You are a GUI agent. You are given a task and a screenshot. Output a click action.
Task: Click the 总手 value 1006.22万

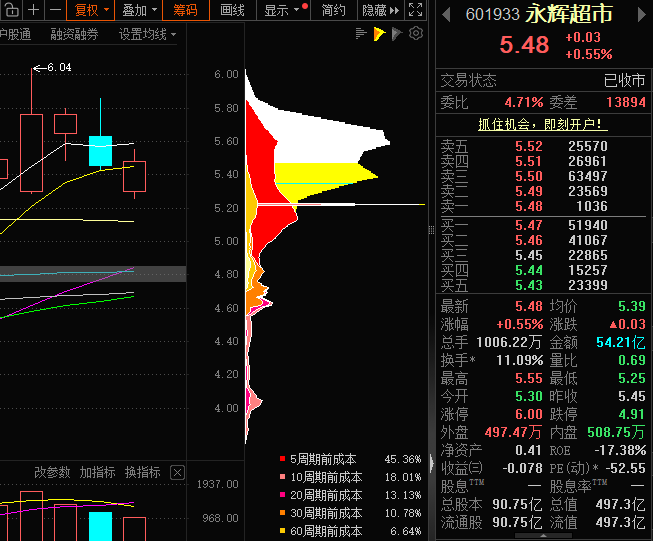point(509,342)
